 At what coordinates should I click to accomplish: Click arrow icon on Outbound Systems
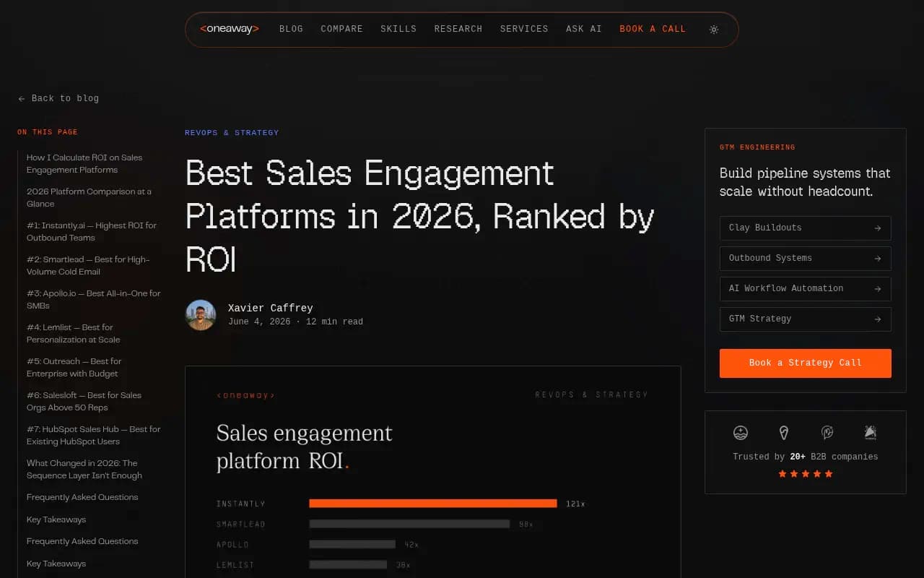click(x=878, y=259)
